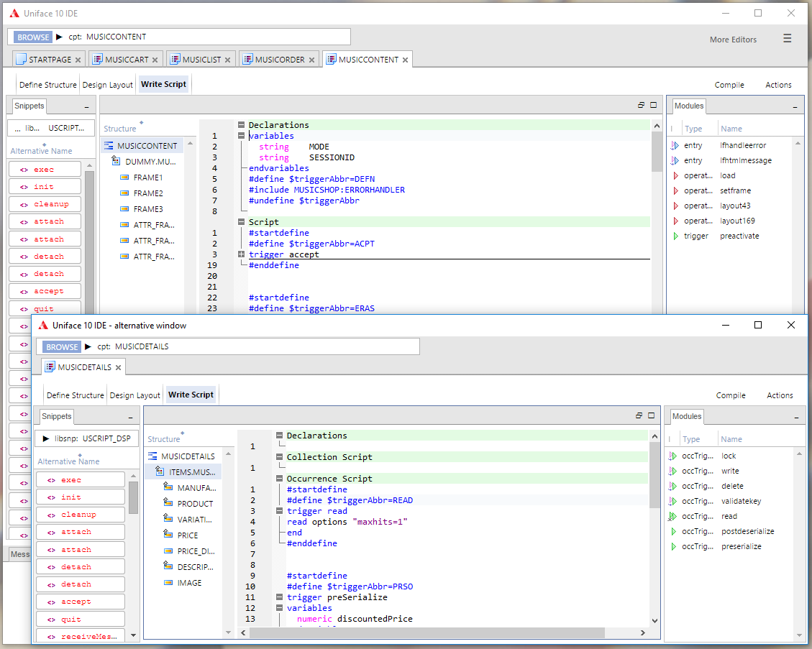Expand the collapsed trigger accept block
This screenshot has width=812, height=649.
[x=242, y=254]
